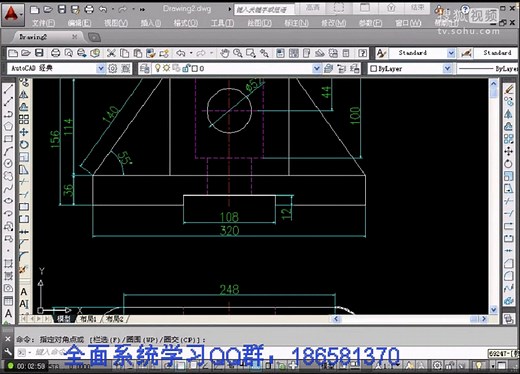The height and width of the screenshot is (374, 520).
Task: Click the Save disk icon in standard toolbar
Action: click(x=39, y=53)
